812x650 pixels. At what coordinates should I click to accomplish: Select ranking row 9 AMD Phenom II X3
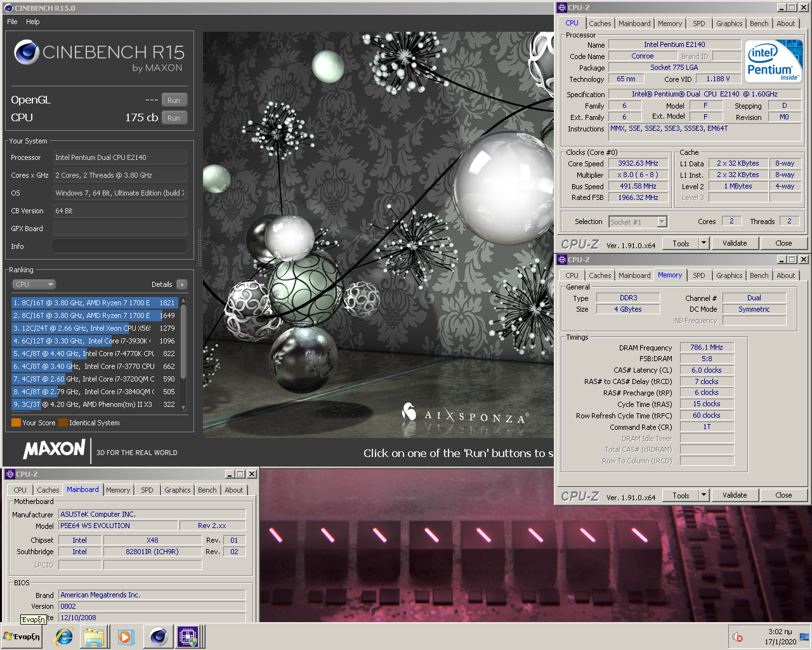(x=95, y=404)
